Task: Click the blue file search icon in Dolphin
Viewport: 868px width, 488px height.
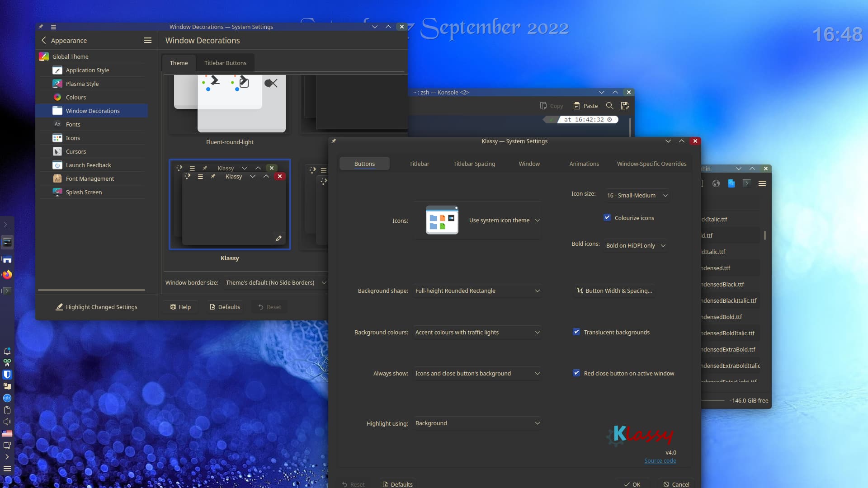Action: pyautogui.click(x=731, y=183)
